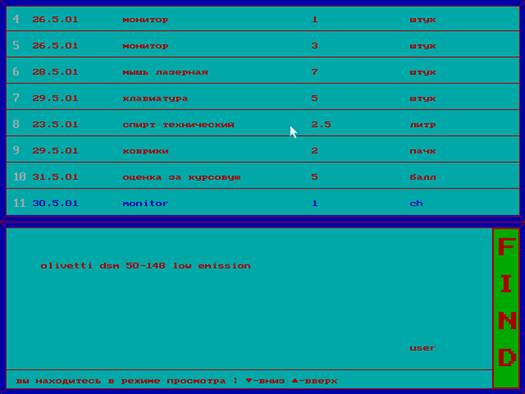This screenshot has height=394, width=525.
Task: Click unit литр in row 8
Action: [x=423, y=125]
